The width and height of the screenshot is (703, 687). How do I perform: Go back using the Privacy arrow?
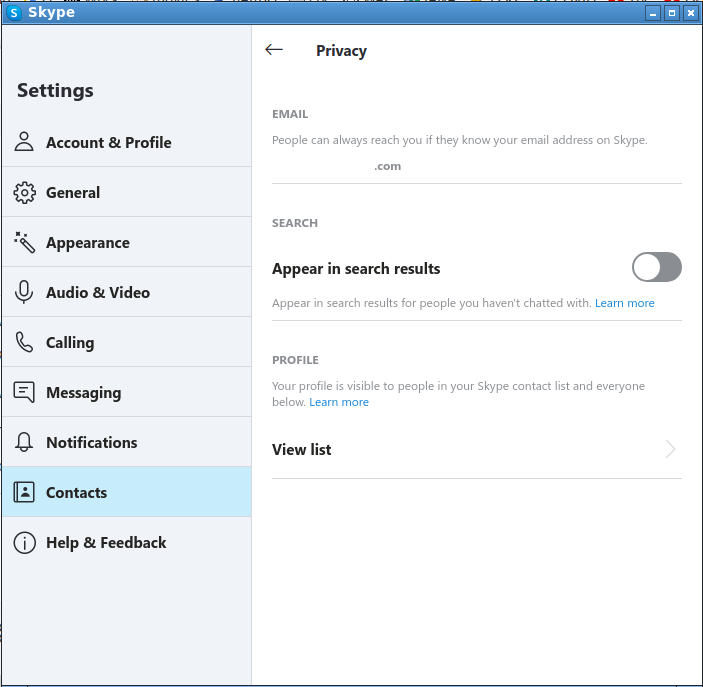pos(274,50)
